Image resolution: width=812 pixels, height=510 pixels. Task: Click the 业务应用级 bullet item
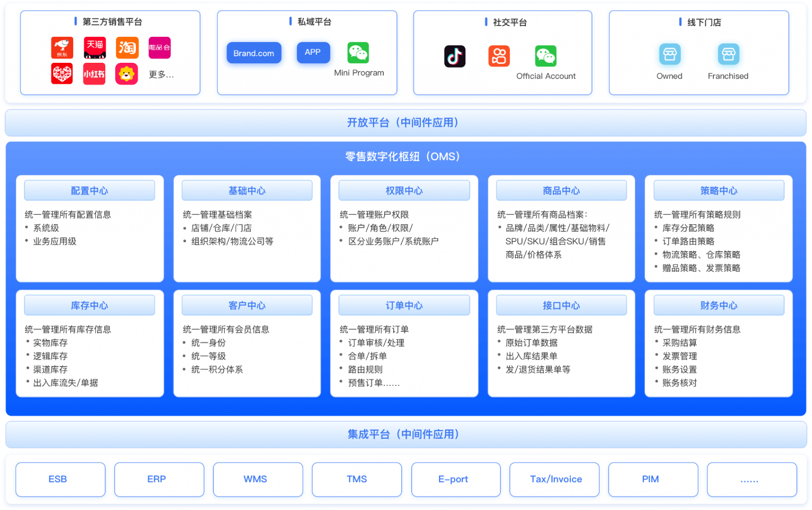[55, 241]
